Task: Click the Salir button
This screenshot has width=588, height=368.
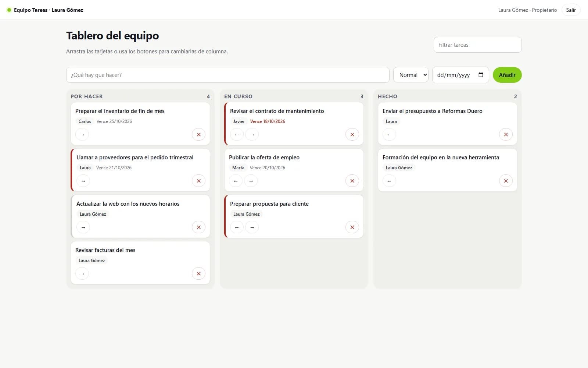Action: 571,10
